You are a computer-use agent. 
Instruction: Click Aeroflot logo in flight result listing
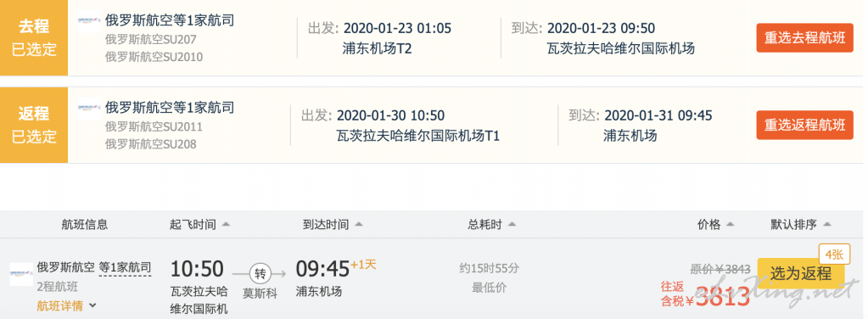click(x=20, y=274)
